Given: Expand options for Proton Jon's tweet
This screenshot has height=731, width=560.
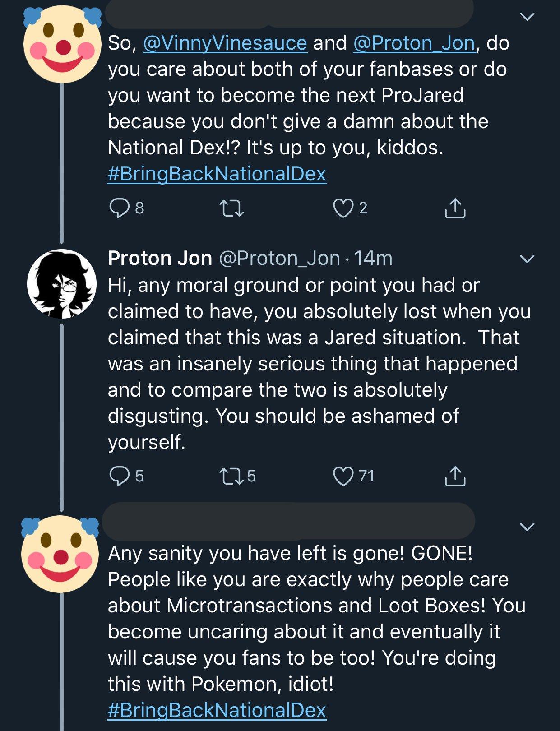Looking at the screenshot, I should [x=527, y=259].
